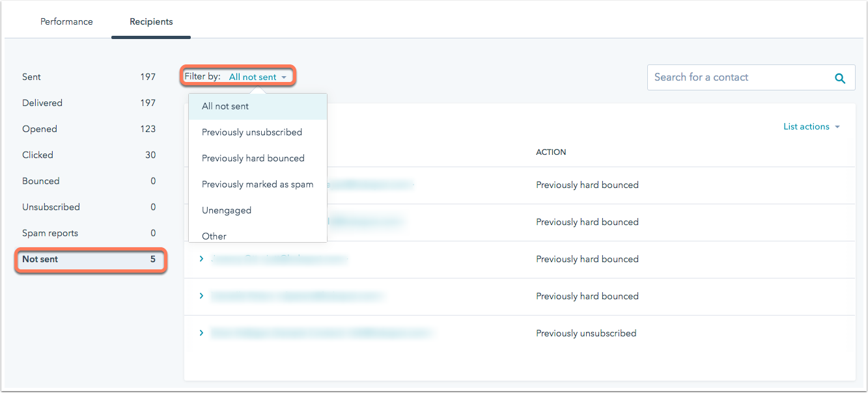868x393 pixels.
Task: Click the search magnifying glass icon
Action: 839,77
